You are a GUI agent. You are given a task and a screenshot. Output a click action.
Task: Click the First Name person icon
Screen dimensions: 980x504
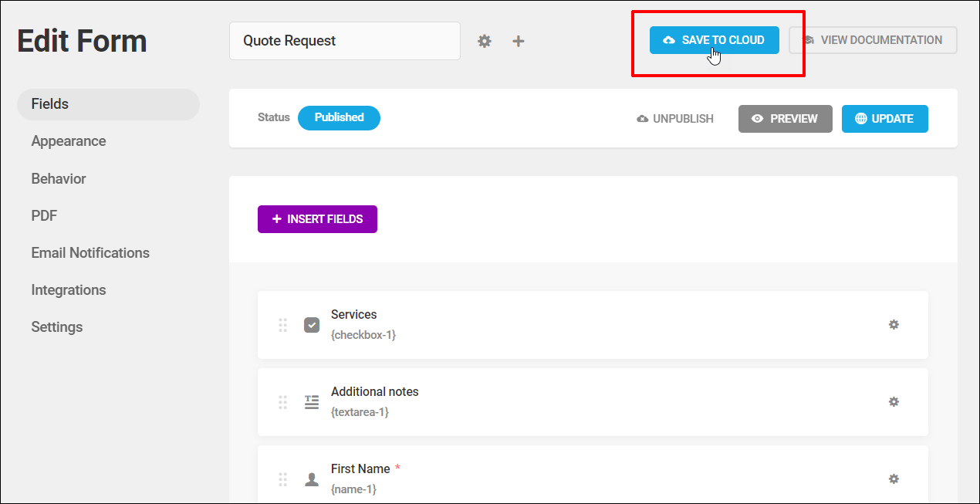click(312, 479)
